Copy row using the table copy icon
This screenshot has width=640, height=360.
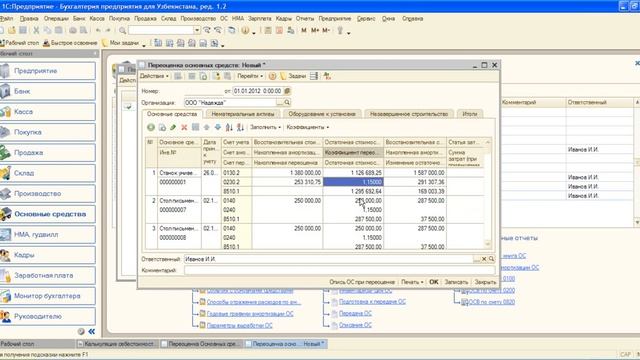[162, 127]
